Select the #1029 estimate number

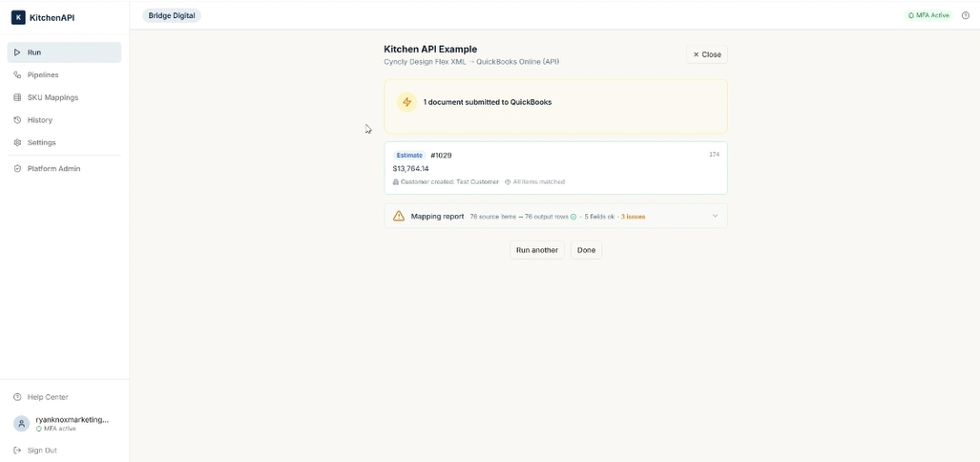[x=441, y=155]
